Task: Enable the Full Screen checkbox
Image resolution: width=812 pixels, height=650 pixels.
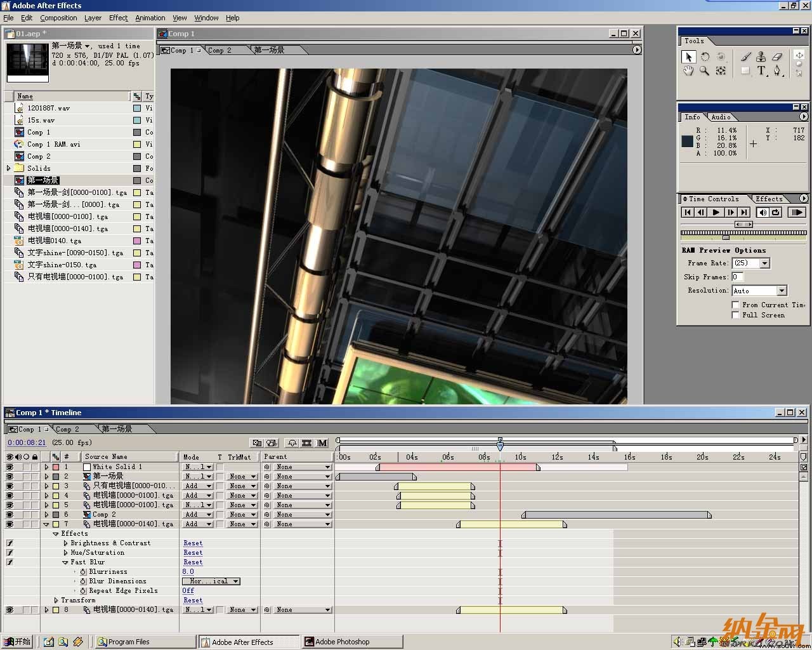Action: (735, 315)
